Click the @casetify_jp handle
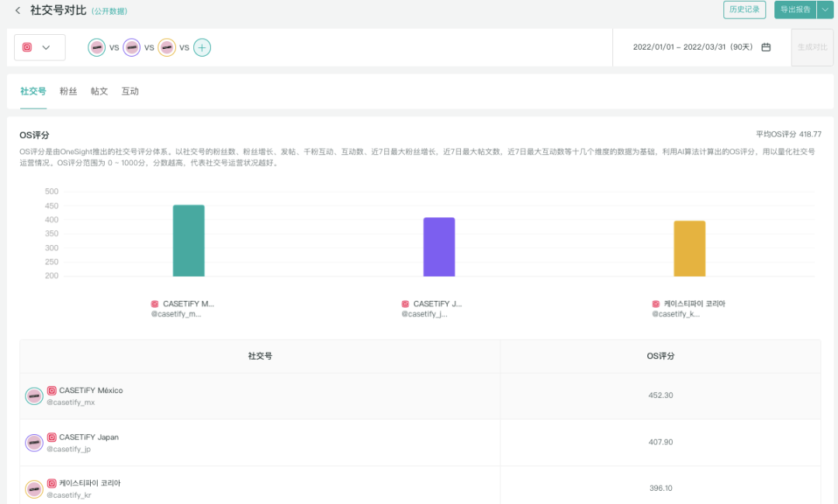838x504 pixels. pos(68,449)
